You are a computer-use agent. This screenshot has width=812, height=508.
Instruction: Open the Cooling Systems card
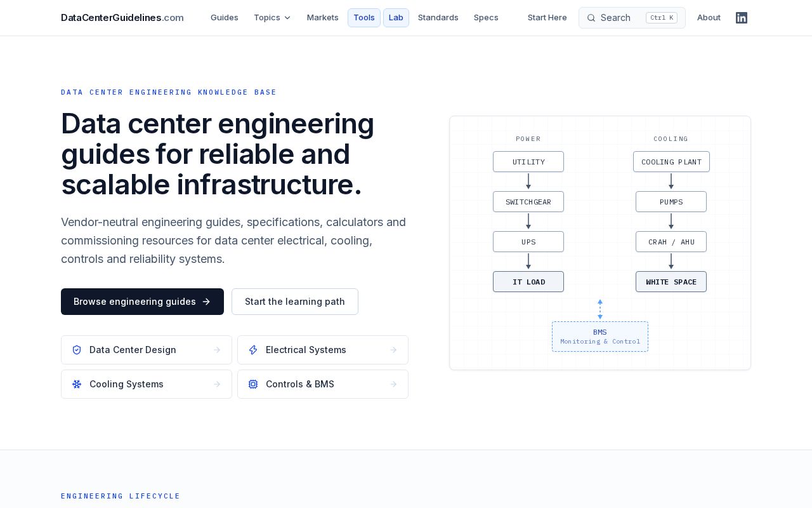pyautogui.click(x=147, y=384)
